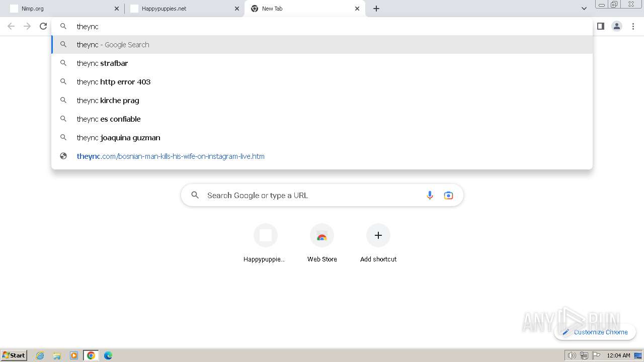Open Customize Chrome button

click(x=595, y=332)
